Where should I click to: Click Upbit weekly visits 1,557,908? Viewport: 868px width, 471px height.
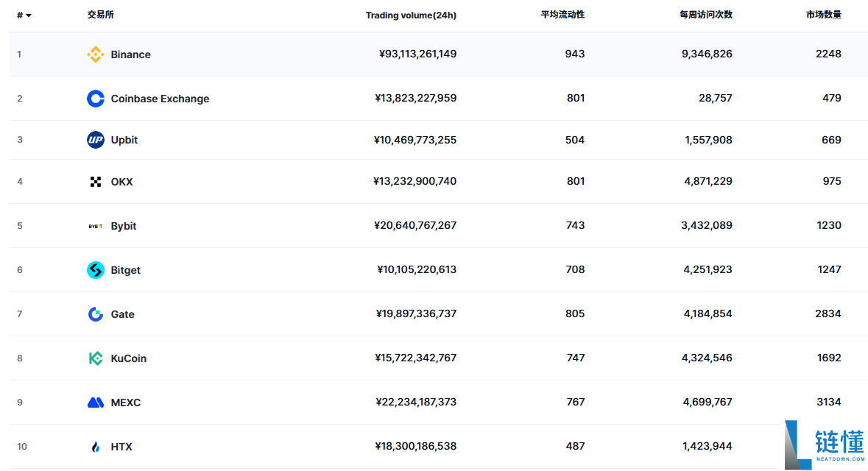708,140
